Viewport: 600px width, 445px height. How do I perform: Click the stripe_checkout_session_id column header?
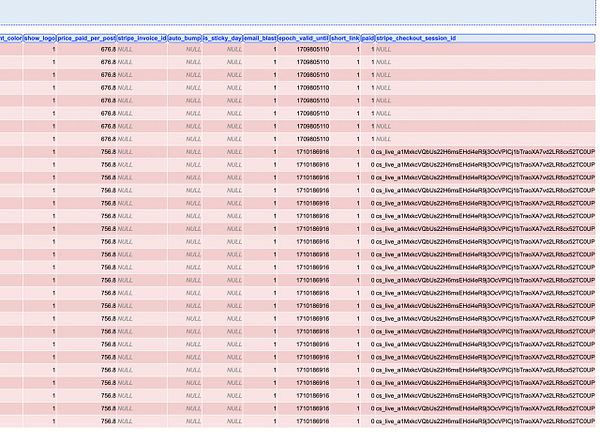[x=485, y=38]
